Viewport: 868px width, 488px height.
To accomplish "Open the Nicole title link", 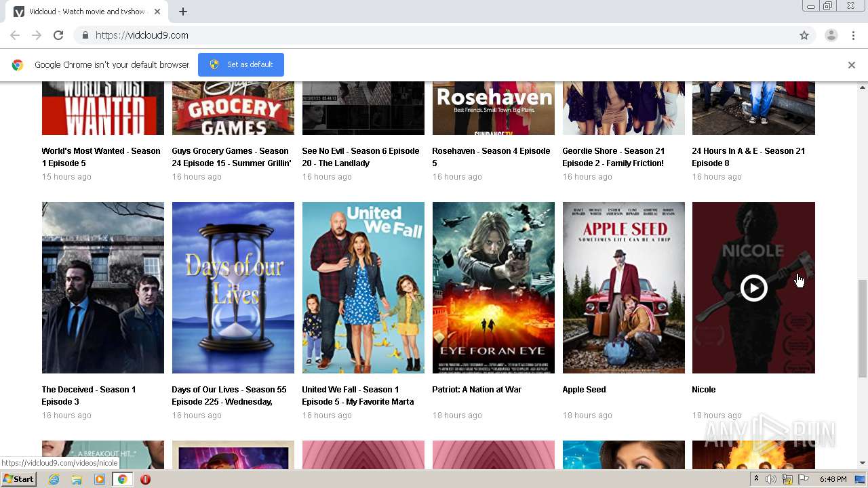I will [x=704, y=390].
